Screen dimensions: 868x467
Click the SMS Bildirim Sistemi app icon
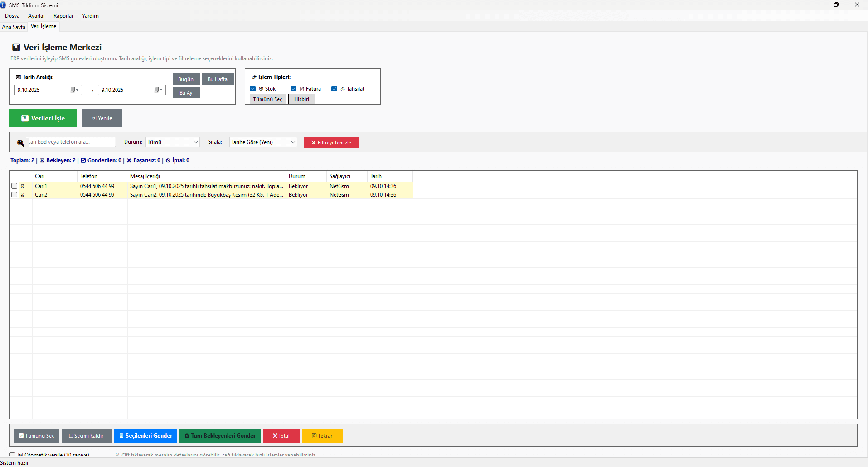[3, 5]
